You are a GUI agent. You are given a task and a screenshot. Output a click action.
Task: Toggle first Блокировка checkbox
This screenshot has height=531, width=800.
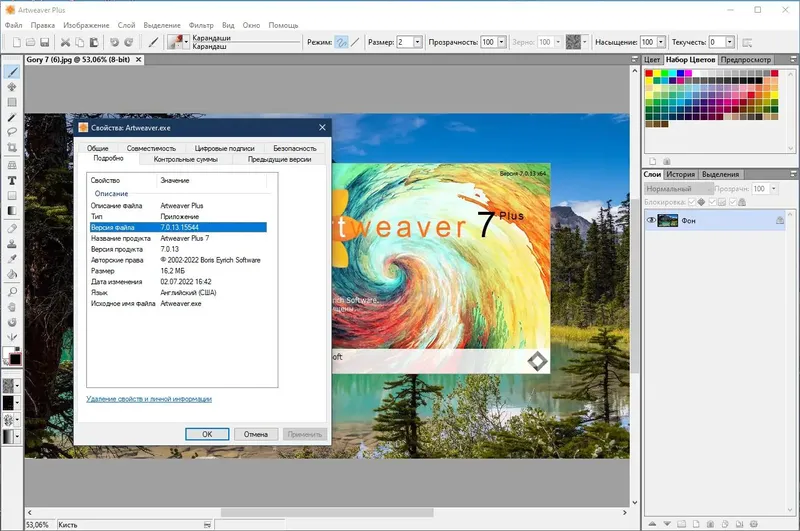click(692, 203)
